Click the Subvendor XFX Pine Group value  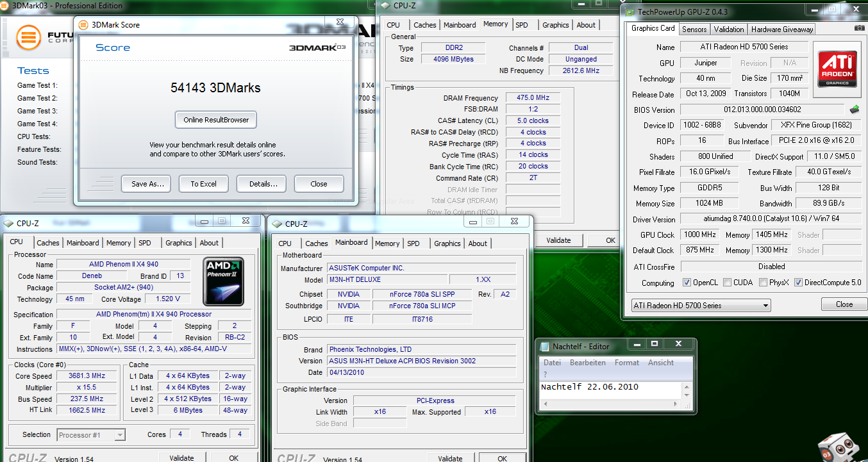[815, 125]
